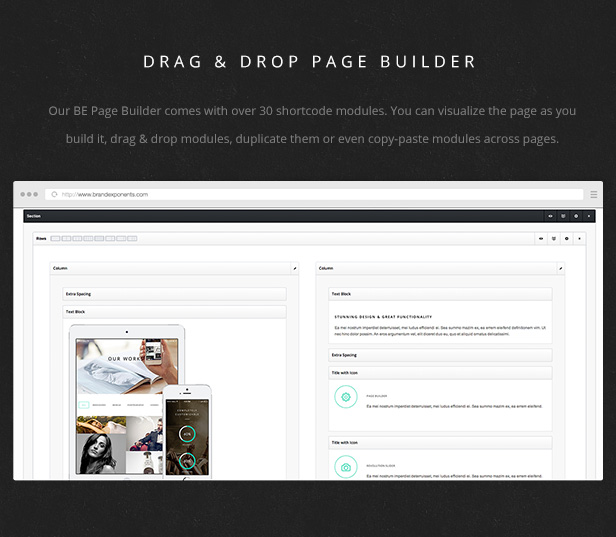Click the Rows label
Image resolution: width=616 pixels, height=537 pixels.
click(41, 238)
